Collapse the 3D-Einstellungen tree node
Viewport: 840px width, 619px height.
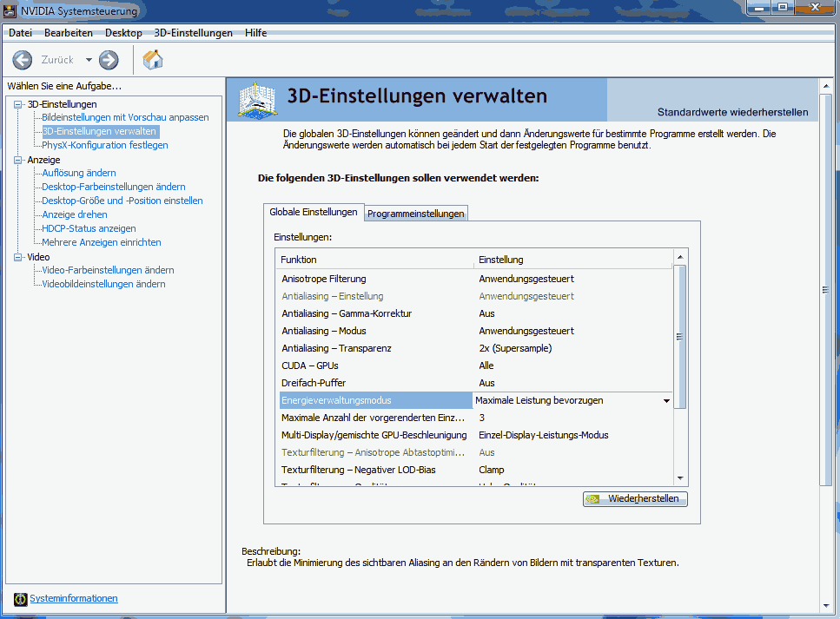pyautogui.click(x=18, y=104)
